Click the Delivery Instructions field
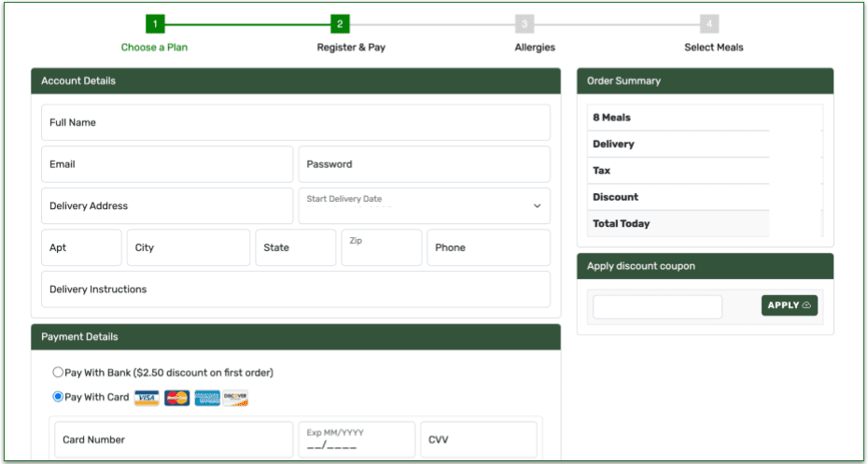This screenshot has height=464, width=868. [x=296, y=289]
